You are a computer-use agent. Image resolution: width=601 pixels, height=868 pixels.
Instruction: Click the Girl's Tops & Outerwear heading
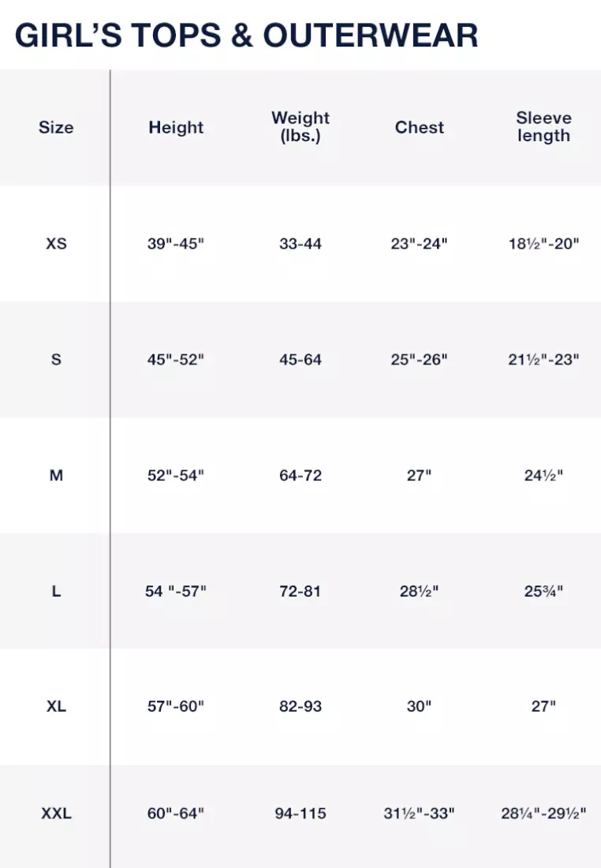(x=246, y=36)
